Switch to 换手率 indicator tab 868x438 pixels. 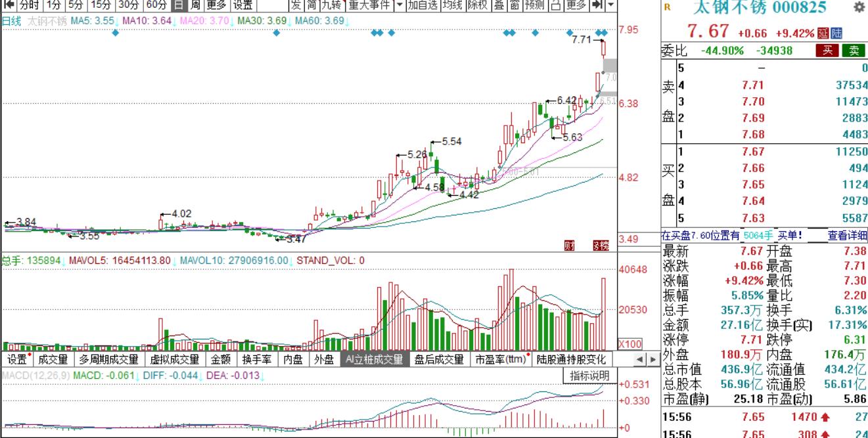tap(257, 359)
